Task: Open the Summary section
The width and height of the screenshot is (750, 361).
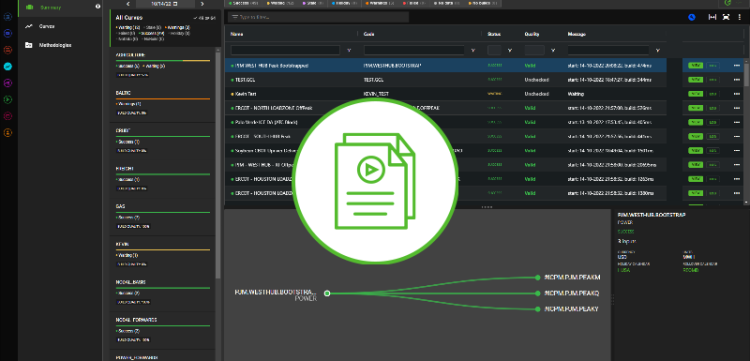Action: coord(60,8)
